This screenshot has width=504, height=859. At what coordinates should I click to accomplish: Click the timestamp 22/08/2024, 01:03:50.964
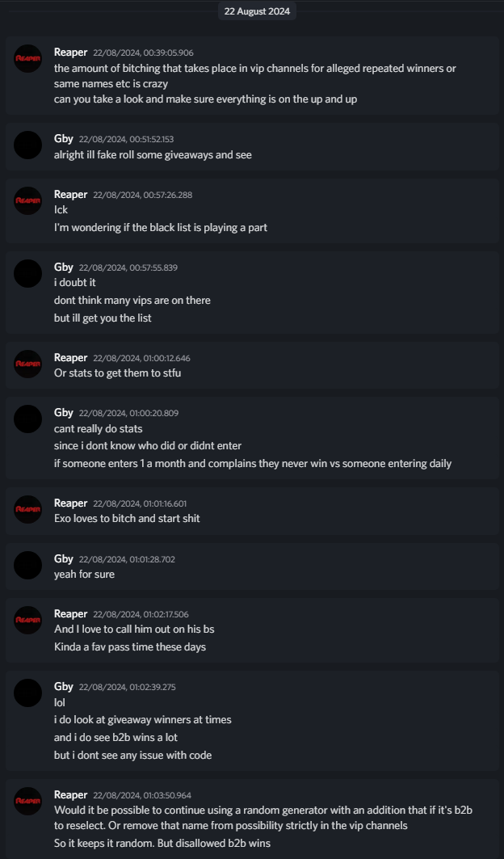142,795
